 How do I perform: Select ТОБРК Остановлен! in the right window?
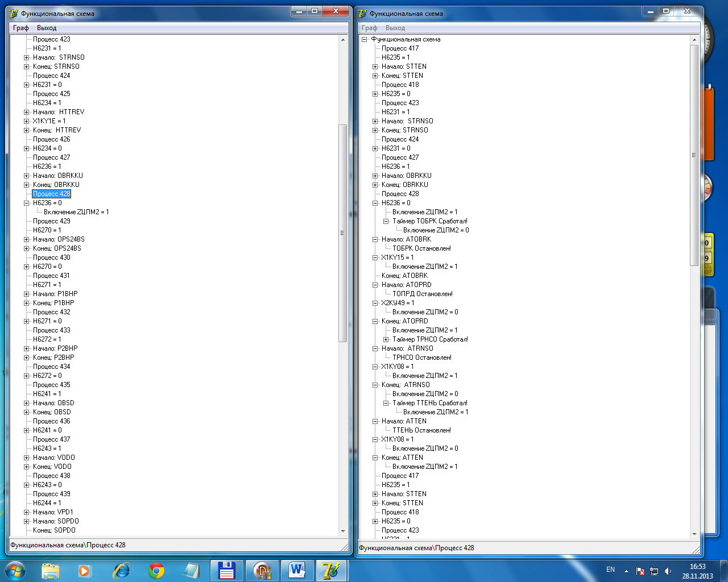click(x=421, y=248)
